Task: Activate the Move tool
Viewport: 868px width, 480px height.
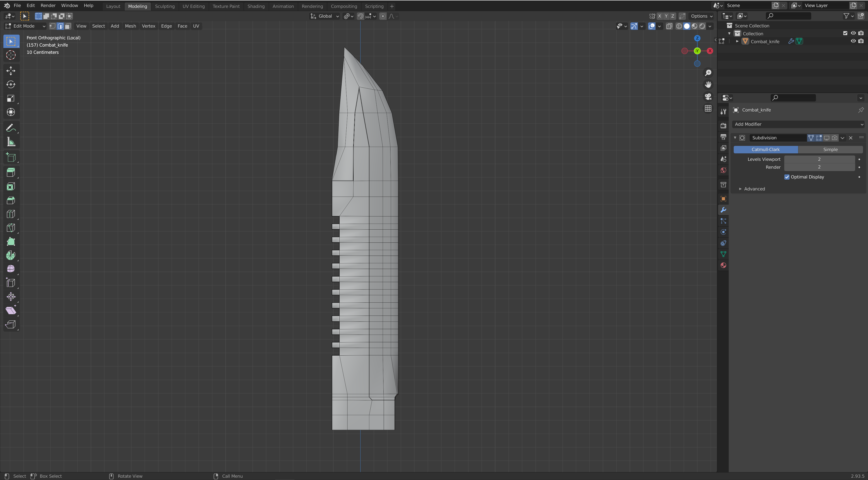Action: 11,71
